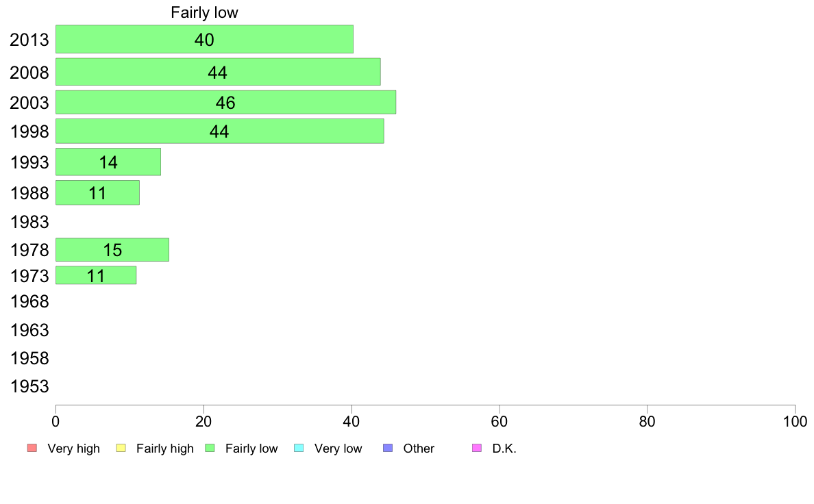This screenshot has width=814, height=504.
Task: Click the magenta D.K. legend swatch
Action: [x=477, y=448]
